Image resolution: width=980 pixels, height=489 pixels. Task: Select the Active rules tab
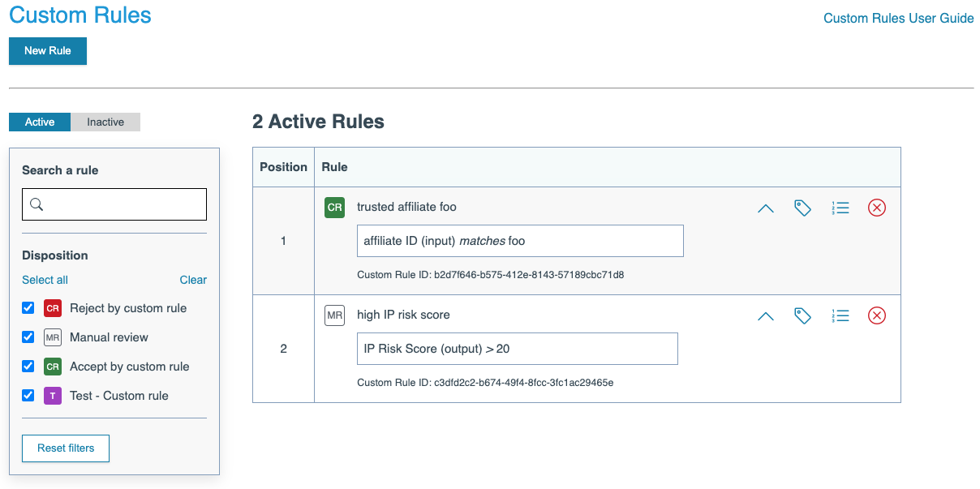pyautogui.click(x=40, y=122)
